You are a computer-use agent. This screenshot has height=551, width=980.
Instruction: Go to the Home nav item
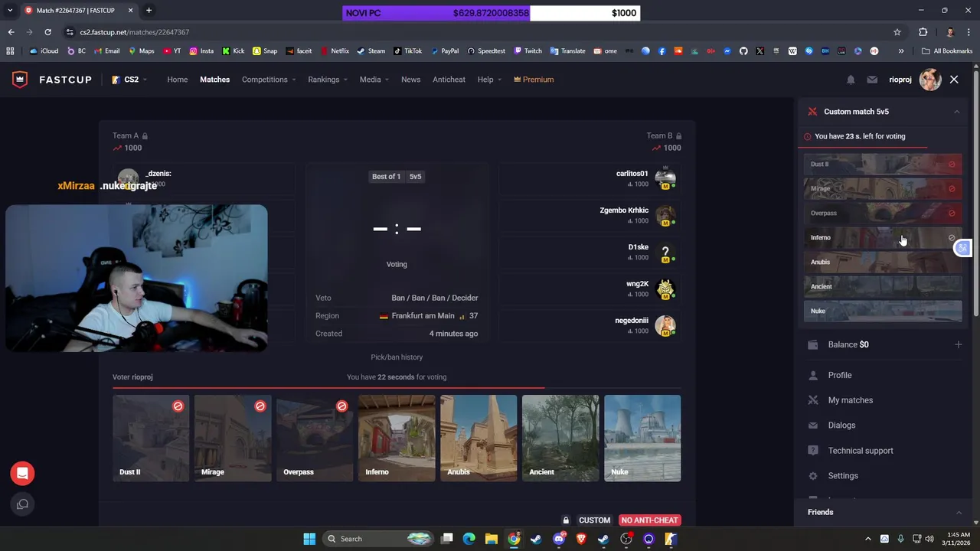[177, 80]
